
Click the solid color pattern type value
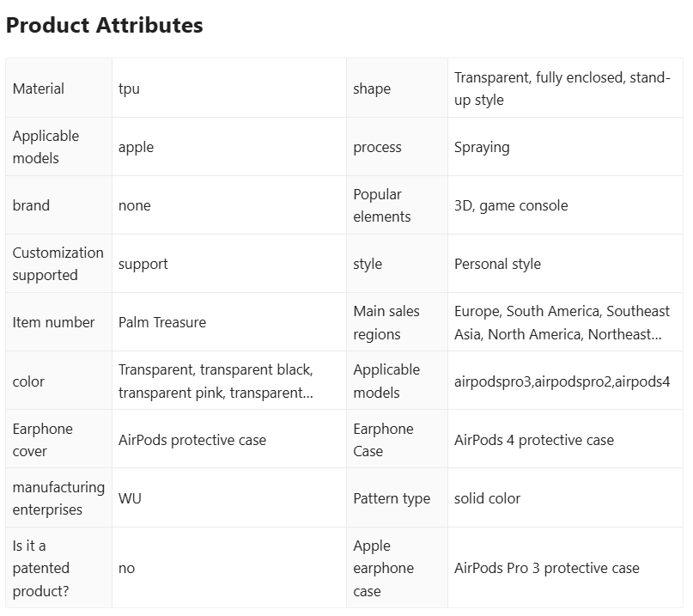click(487, 498)
